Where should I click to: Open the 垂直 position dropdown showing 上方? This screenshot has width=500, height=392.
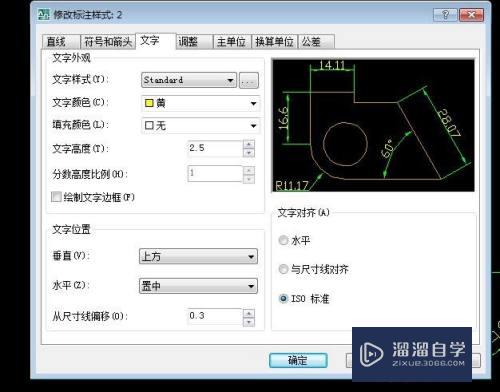(198, 256)
